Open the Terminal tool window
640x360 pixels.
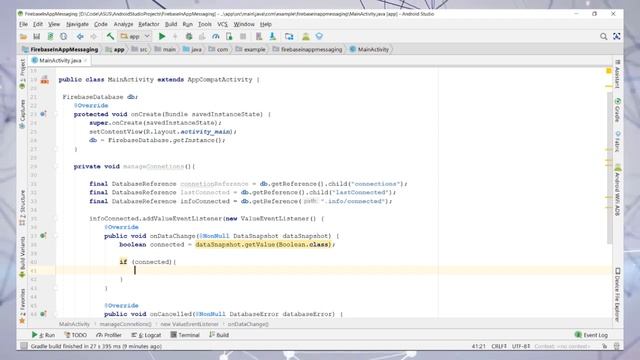[x=185, y=335]
